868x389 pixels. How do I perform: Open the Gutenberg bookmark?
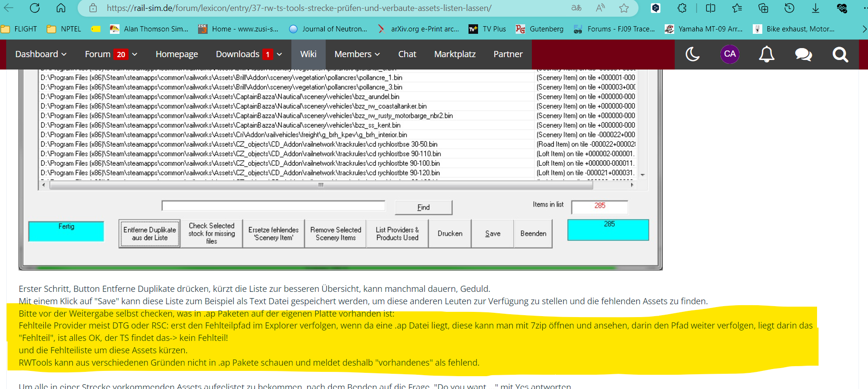[539, 29]
